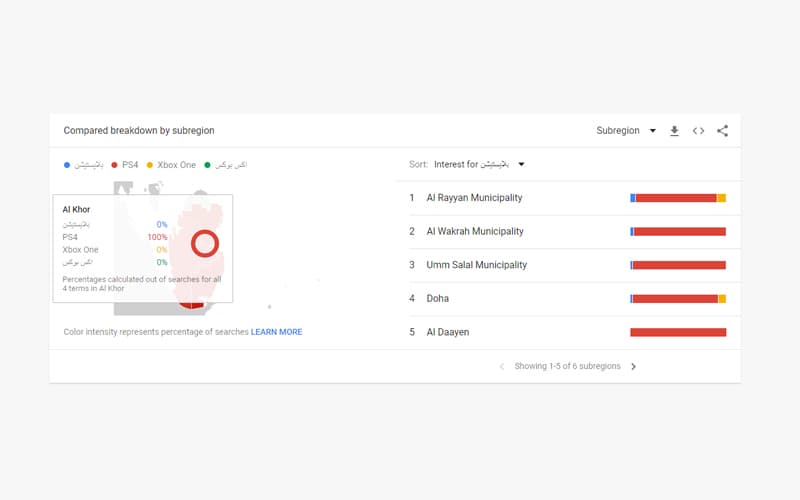Select Al Daayen subregion
Image resolution: width=800 pixels, height=500 pixels.
[x=447, y=332]
